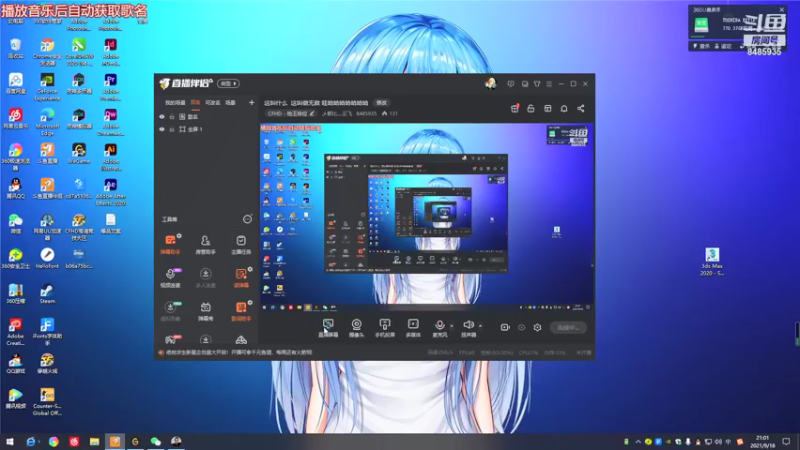The image size is (800, 450).
Task: Open user avatar in title bar
Action: [x=490, y=84]
